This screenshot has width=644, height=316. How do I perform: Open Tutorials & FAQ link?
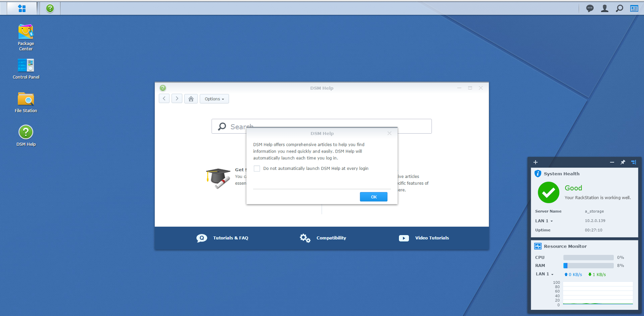pos(231,238)
